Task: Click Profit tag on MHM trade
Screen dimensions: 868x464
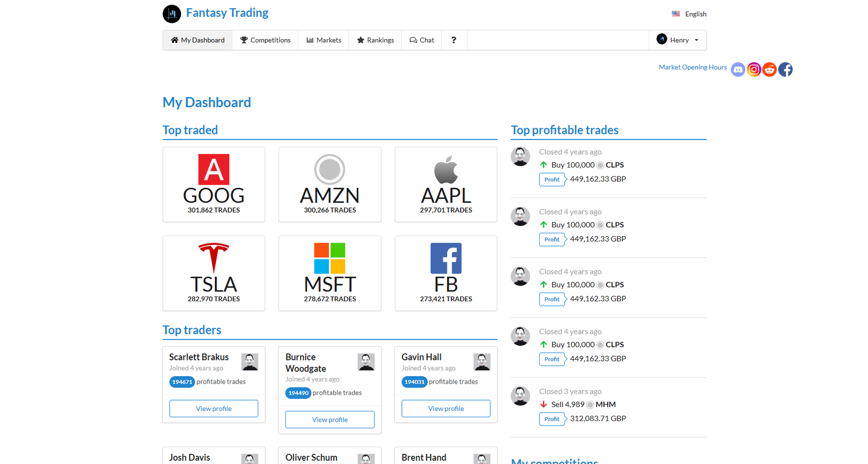Action: (x=552, y=419)
